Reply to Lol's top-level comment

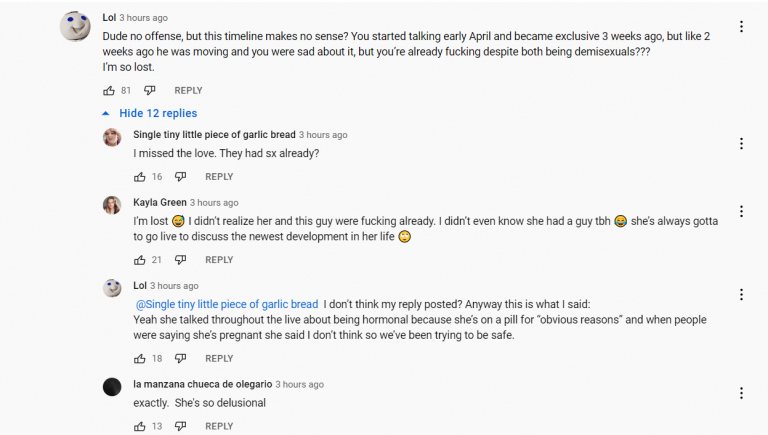188,91
